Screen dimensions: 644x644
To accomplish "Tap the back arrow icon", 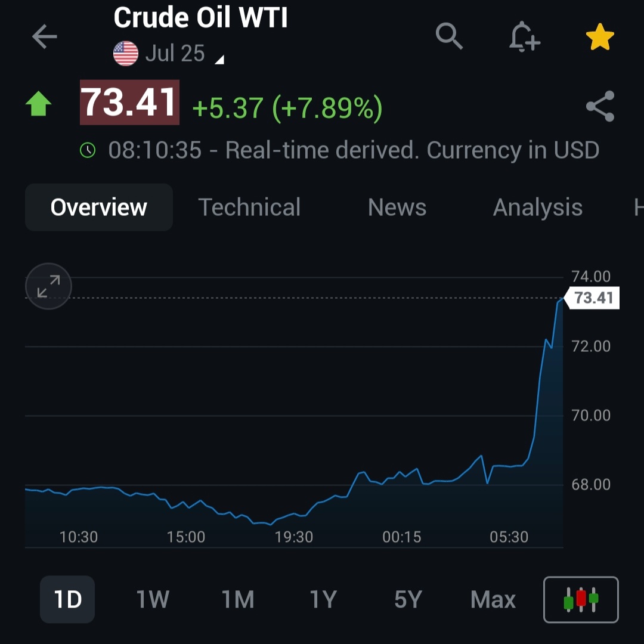I will [x=44, y=36].
